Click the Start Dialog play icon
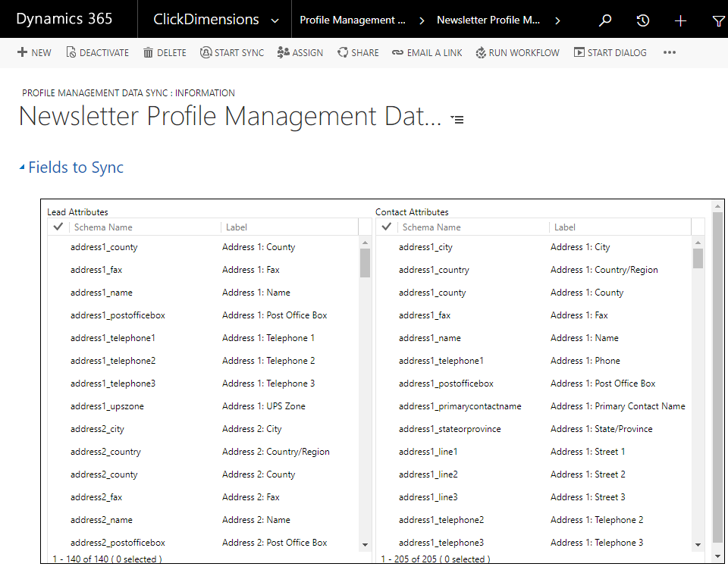This screenshot has width=728, height=573. click(x=579, y=52)
